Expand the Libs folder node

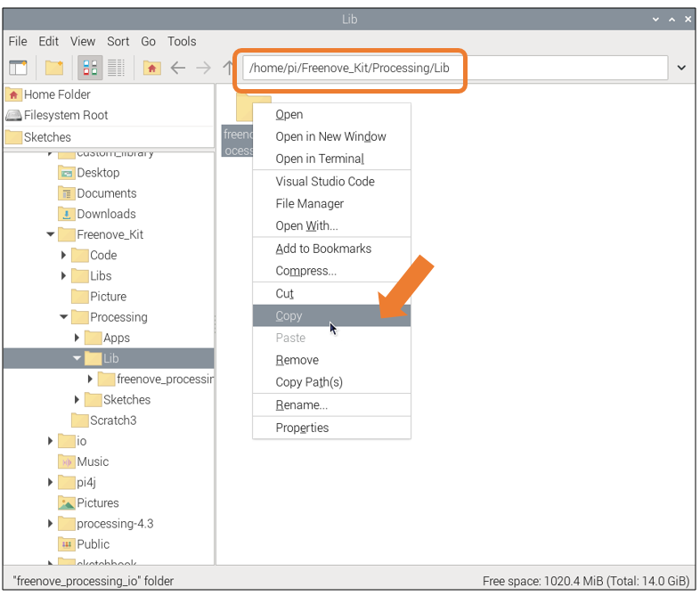click(63, 275)
